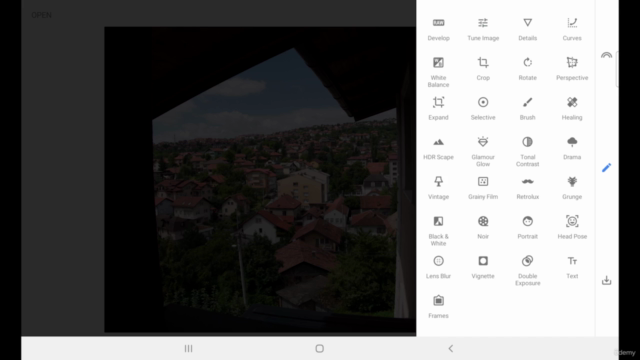
Task: Add a Vignette effect
Action: click(483, 267)
